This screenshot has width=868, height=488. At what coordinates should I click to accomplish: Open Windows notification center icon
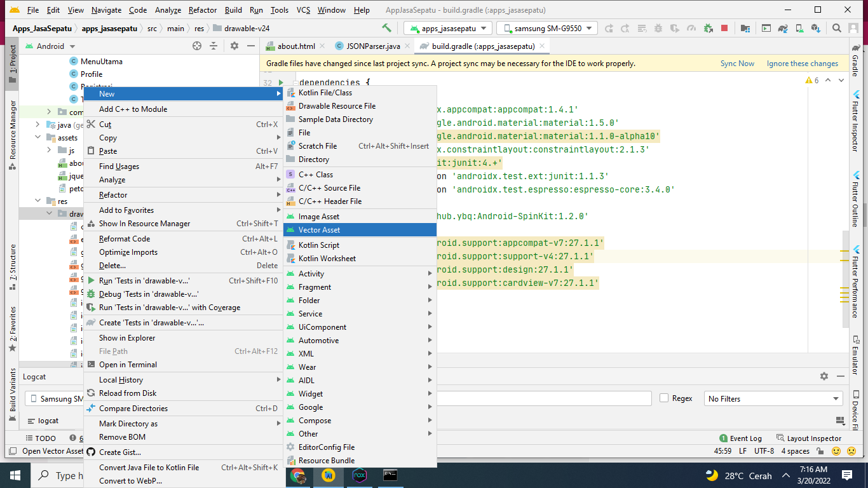(846, 475)
